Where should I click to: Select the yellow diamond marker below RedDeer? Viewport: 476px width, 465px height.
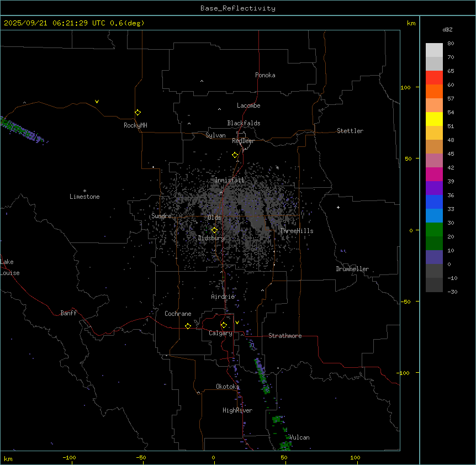click(x=235, y=155)
